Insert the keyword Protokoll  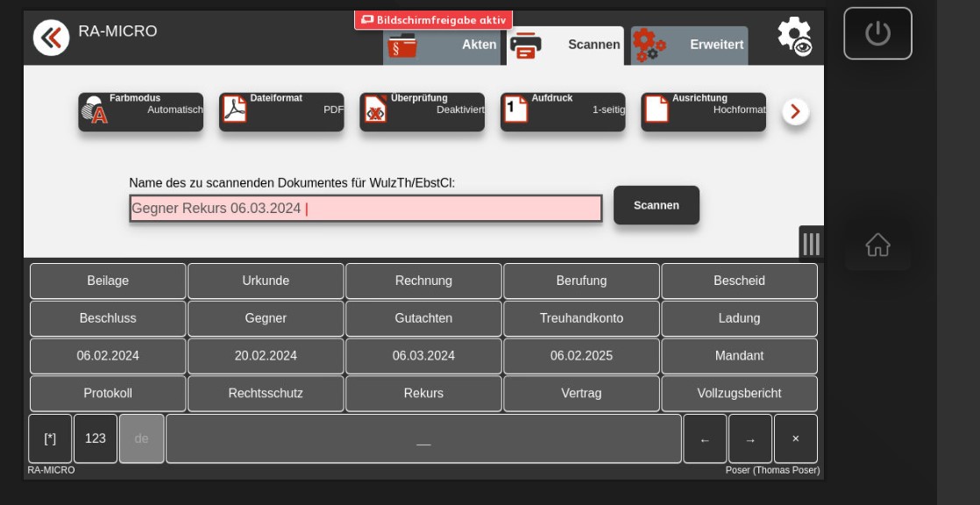click(x=108, y=393)
